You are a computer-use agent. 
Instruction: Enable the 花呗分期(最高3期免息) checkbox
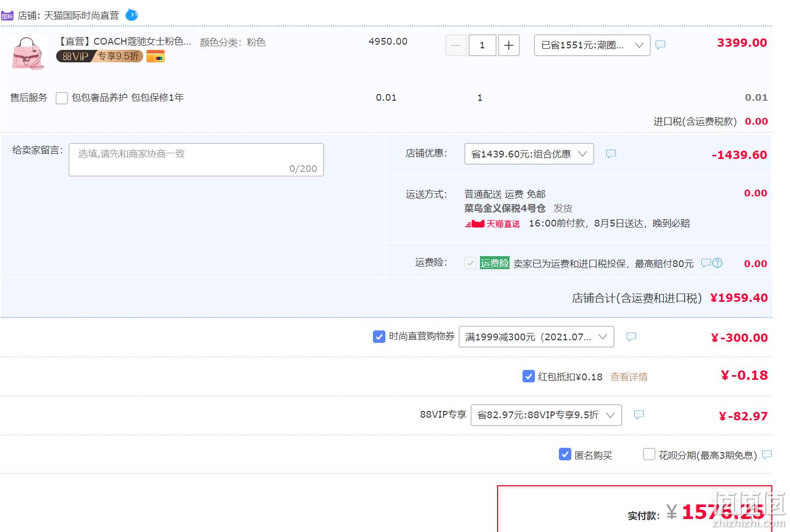[x=649, y=455]
